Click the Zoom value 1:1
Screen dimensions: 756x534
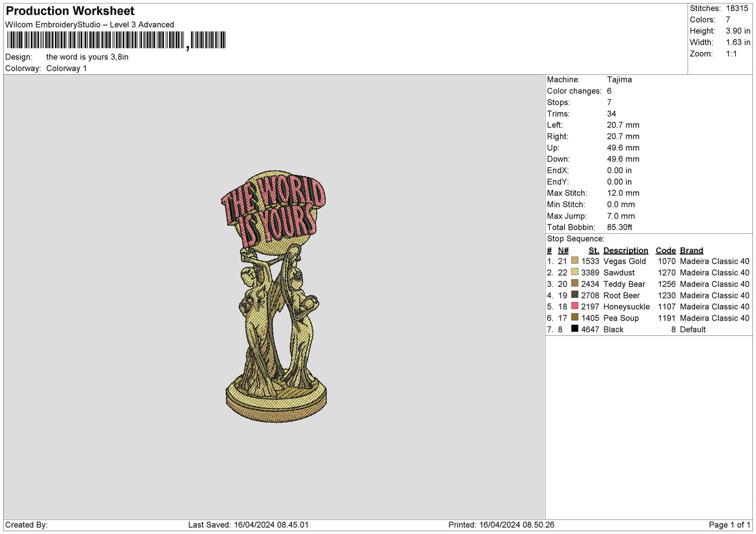click(x=731, y=54)
